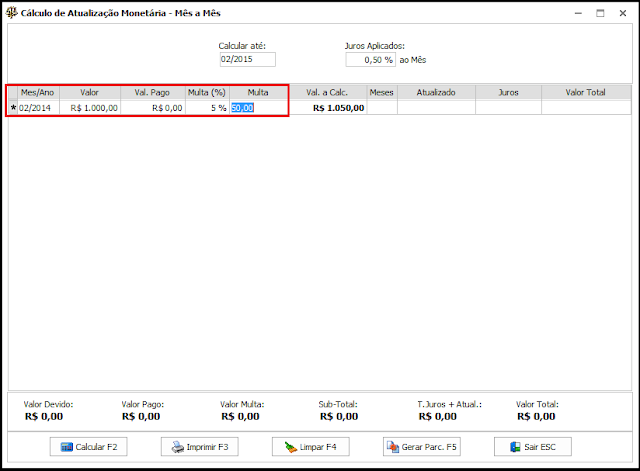This screenshot has height=471, width=640.
Task: Select the Juros column header
Action: (508, 93)
